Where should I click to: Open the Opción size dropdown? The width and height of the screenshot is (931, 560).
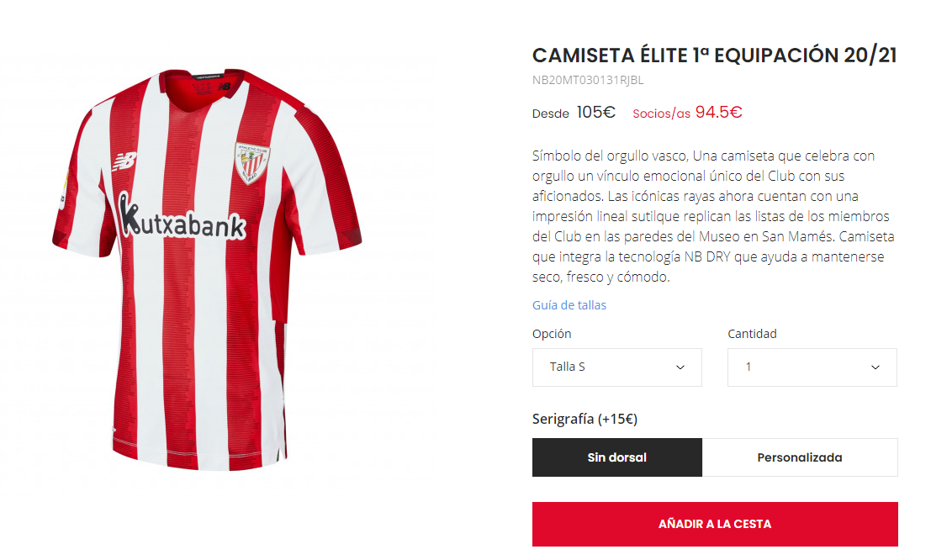tap(616, 367)
